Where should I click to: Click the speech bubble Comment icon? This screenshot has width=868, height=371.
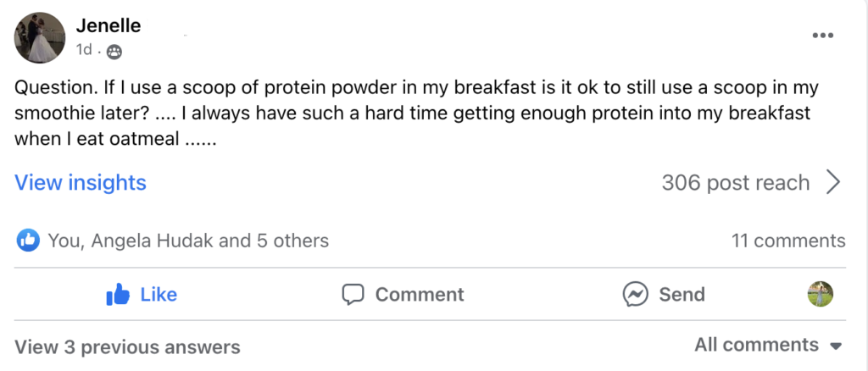coord(353,295)
